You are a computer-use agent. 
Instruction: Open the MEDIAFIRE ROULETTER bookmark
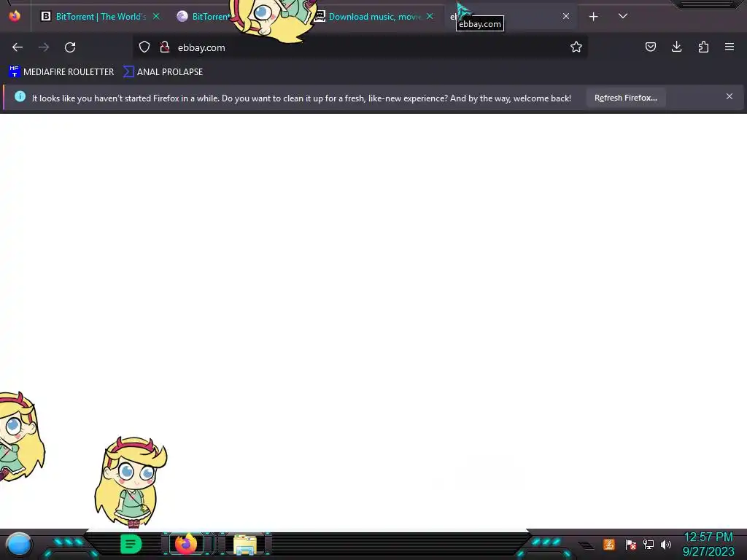click(61, 72)
